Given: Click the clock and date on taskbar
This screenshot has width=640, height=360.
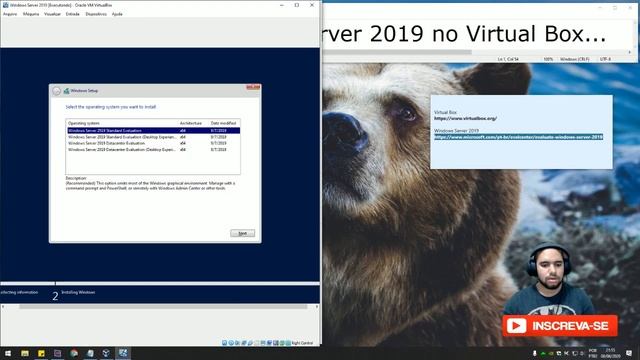Looking at the screenshot, I should [611, 353].
